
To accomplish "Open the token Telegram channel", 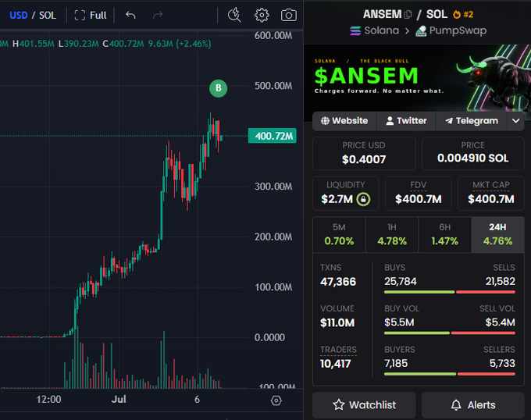I will click(472, 121).
